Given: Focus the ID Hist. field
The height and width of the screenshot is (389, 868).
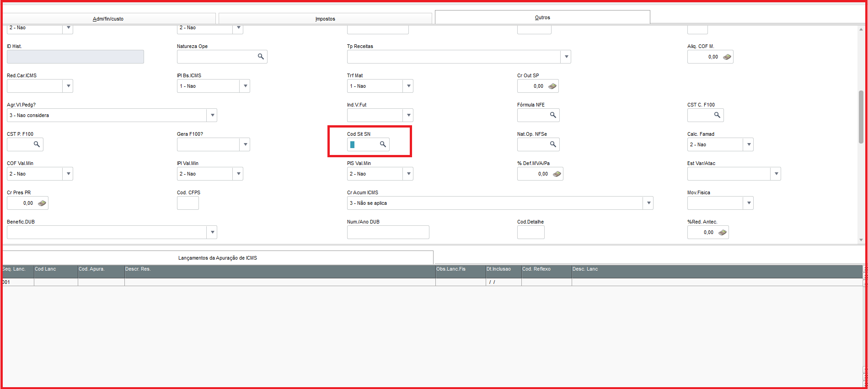Looking at the screenshot, I should coord(75,57).
